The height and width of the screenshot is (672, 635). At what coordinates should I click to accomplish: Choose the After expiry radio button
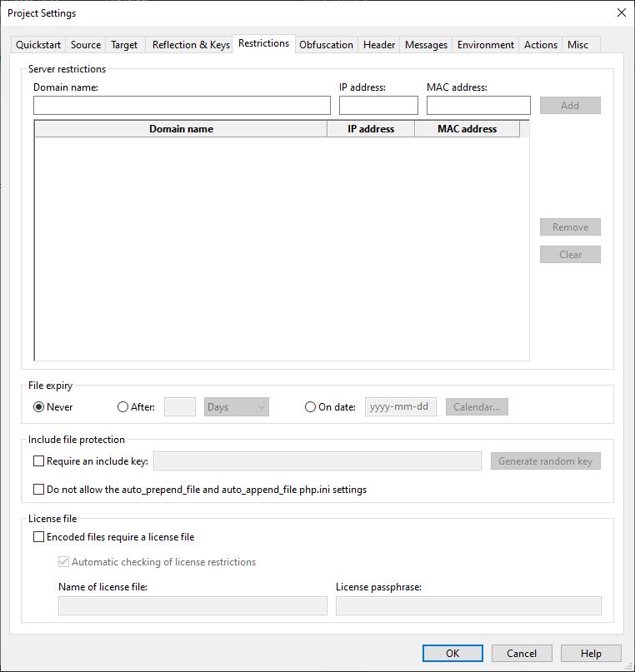(123, 407)
